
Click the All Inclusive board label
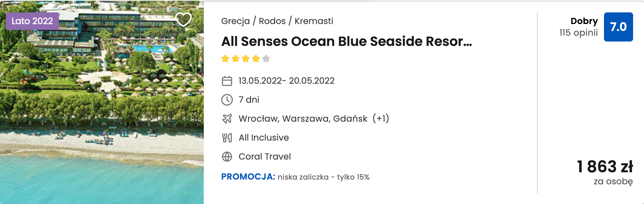click(x=264, y=138)
